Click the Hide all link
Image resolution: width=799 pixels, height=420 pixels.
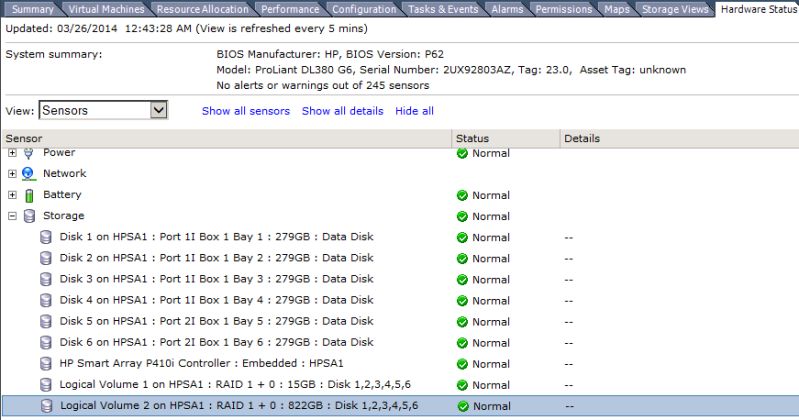pos(414,111)
